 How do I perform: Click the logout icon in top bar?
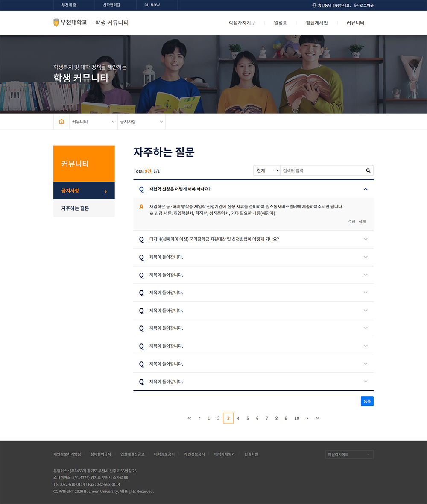(356, 6)
